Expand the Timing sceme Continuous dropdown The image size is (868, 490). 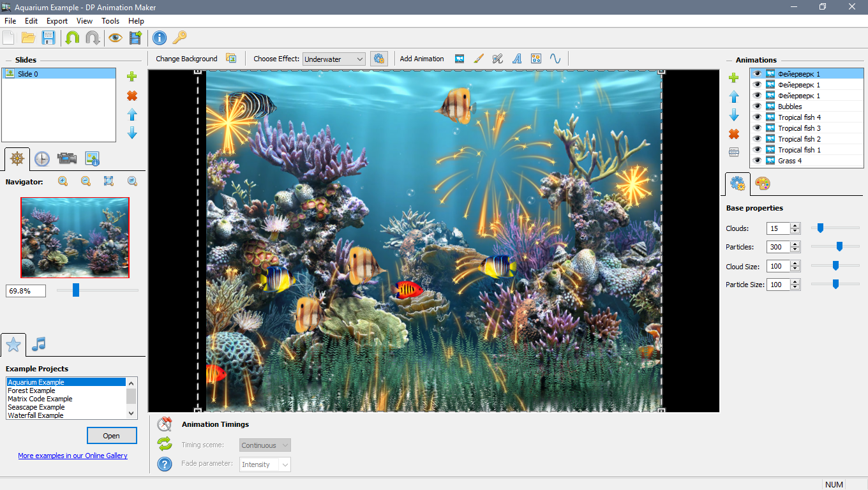coord(265,445)
